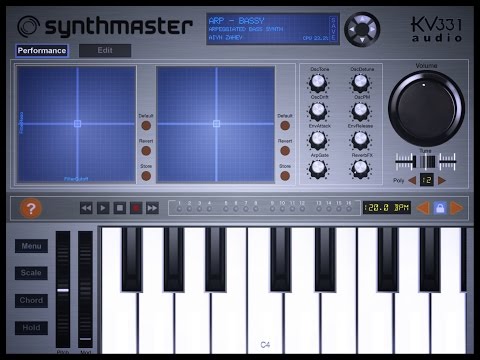Click the ARP - BASSY preset name
The image size is (480, 360).
(x=236, y=21)
